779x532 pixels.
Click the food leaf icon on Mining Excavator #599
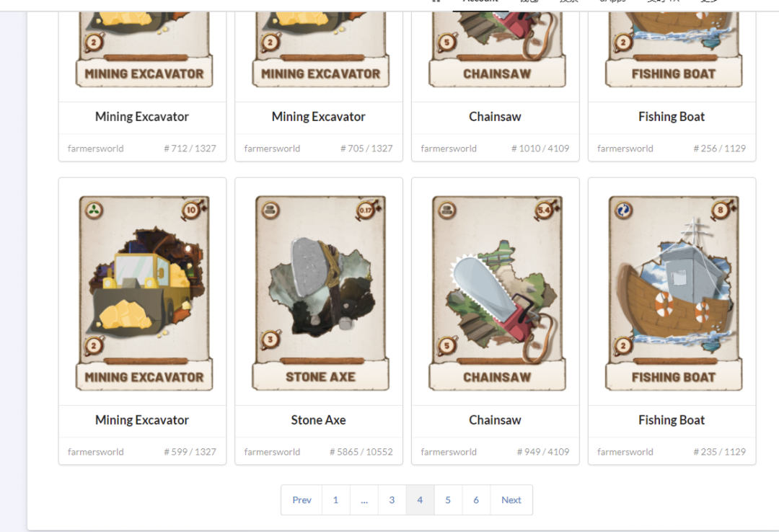click(x=94, y=210)
